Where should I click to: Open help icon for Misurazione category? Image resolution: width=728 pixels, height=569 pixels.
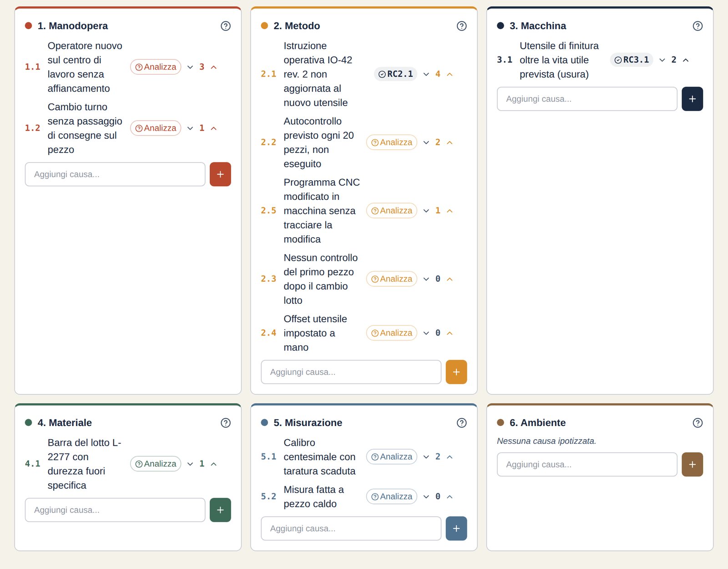[x=462, y=423]
